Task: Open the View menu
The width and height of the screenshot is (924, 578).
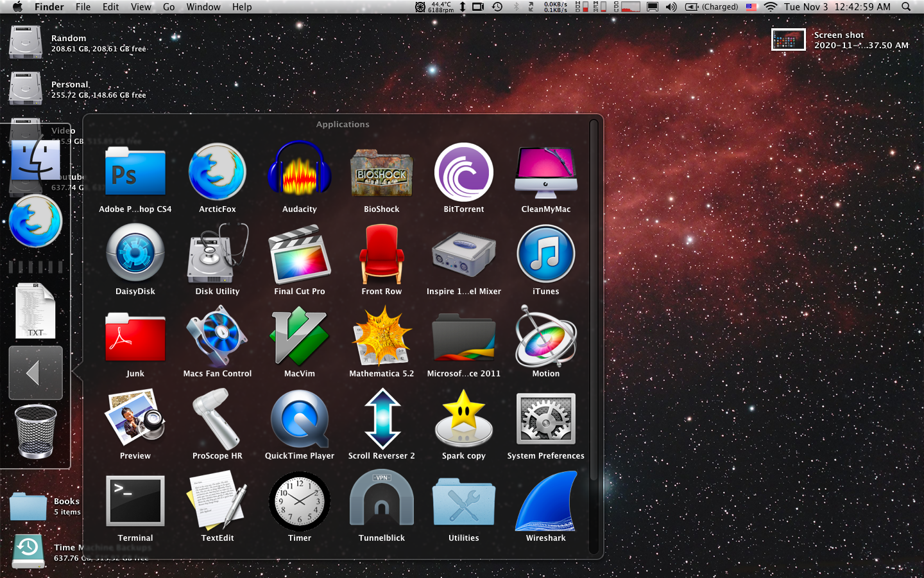Action: pos(141,7)
